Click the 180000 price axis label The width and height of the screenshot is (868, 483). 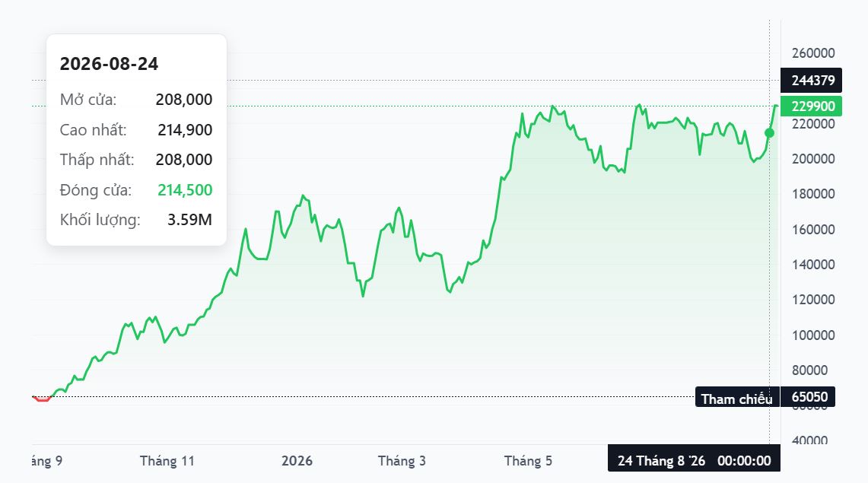point(813,194)
